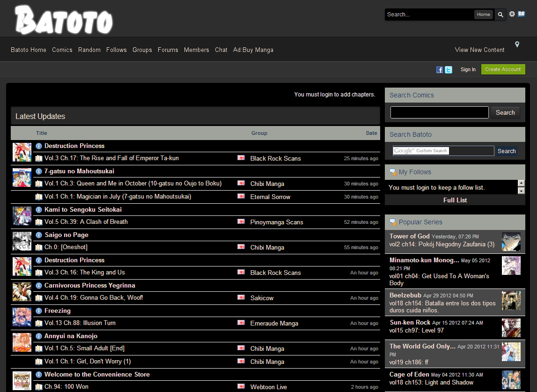
Task: Open Groups in navigation bar
Action: (x=142, y=50)
